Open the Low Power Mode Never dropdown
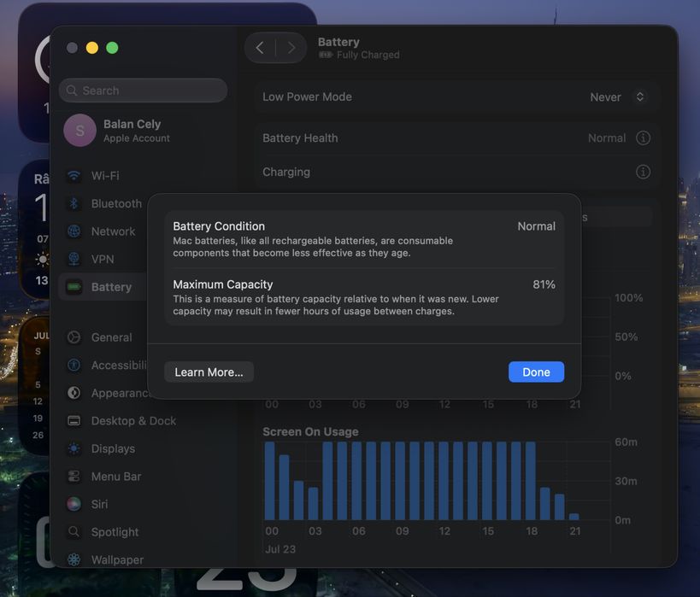Image resolution: width=700 pixels, height=597 pixels. [x=617, y=97]
